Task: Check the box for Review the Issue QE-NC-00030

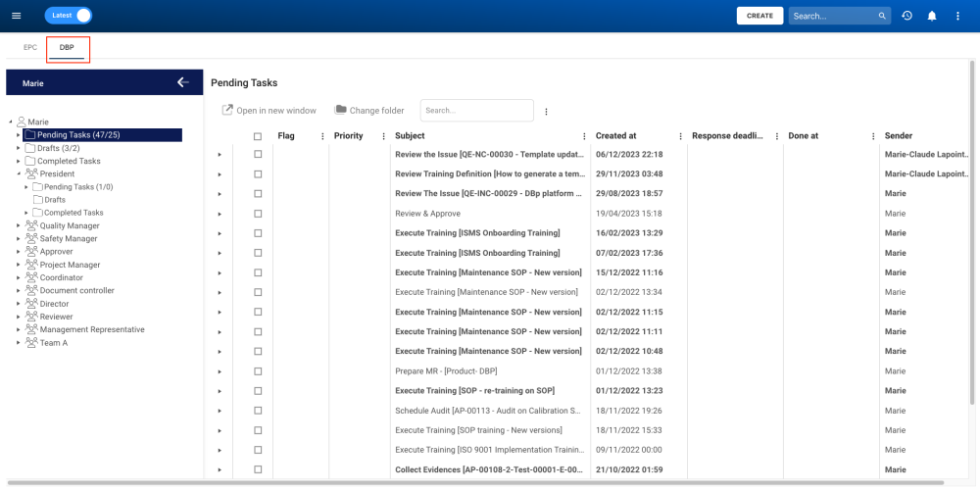Action: coord(258,154)
